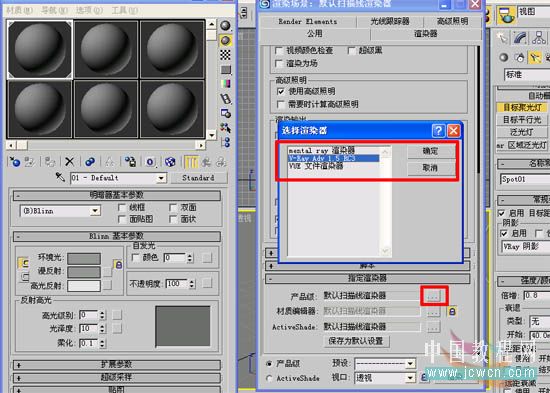Click the lock icon beside ambient color

[119, 265]
